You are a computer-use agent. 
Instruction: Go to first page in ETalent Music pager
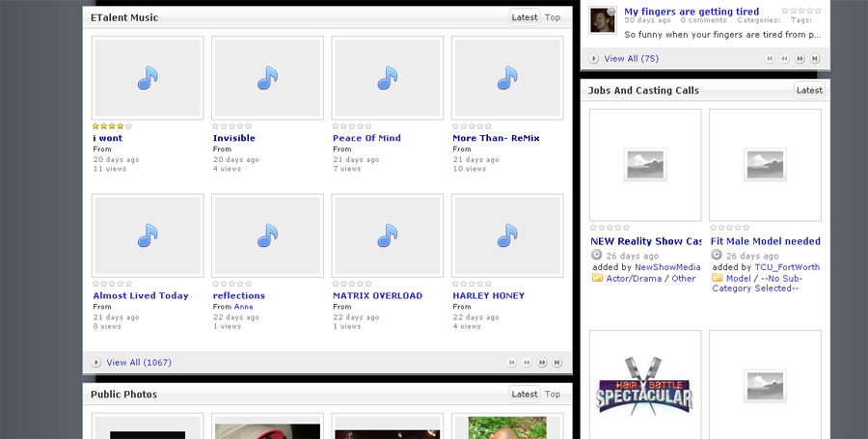click(x=512, y=363)
